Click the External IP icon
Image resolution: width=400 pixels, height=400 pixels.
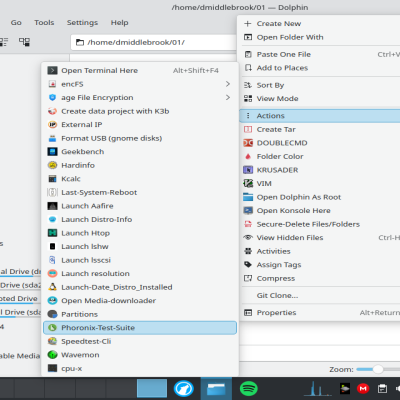pyautogui.click(x=52, y=125)
